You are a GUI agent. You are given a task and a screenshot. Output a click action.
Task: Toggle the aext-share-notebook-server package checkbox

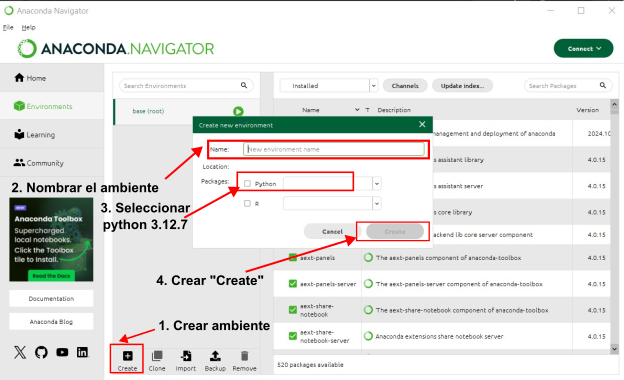pyautogui.click(x=293, y=336)
